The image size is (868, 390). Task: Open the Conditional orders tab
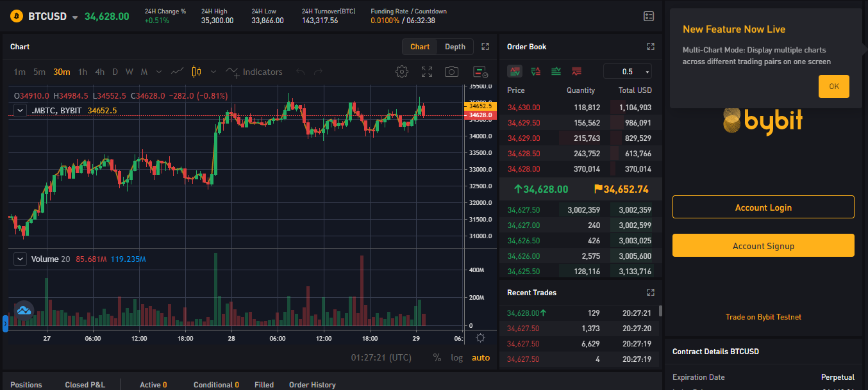(216, 385)
